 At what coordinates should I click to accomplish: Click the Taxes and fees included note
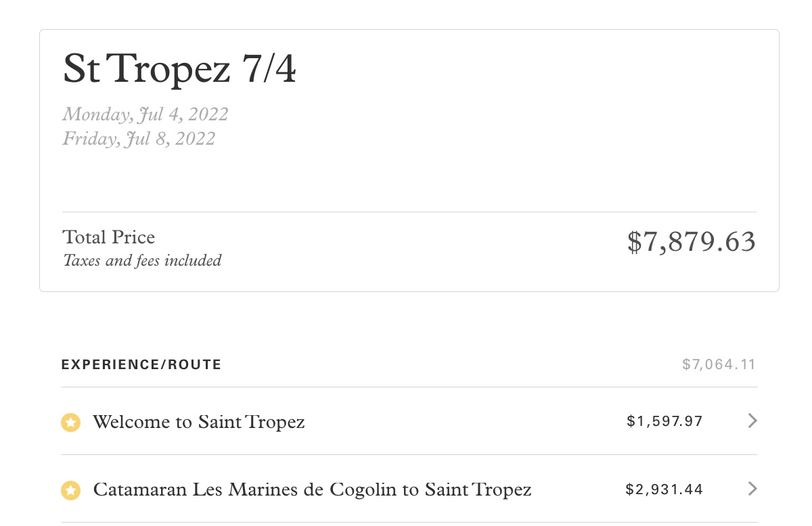142,260
